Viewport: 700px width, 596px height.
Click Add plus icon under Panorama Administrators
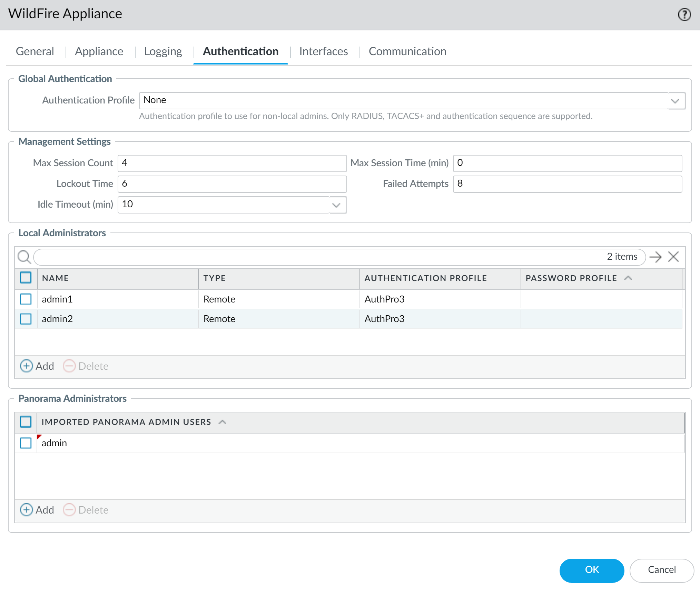[27, 510]
